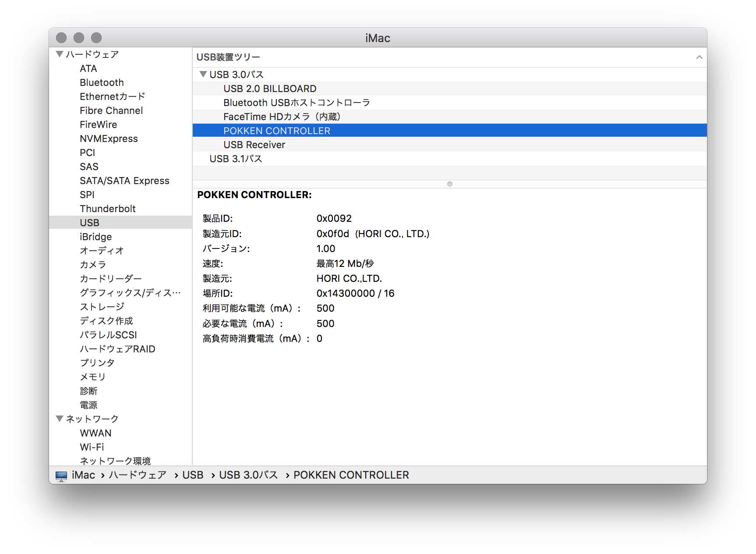
Task: Click ハードウェア in the path bar
Action: pos(138,475)
